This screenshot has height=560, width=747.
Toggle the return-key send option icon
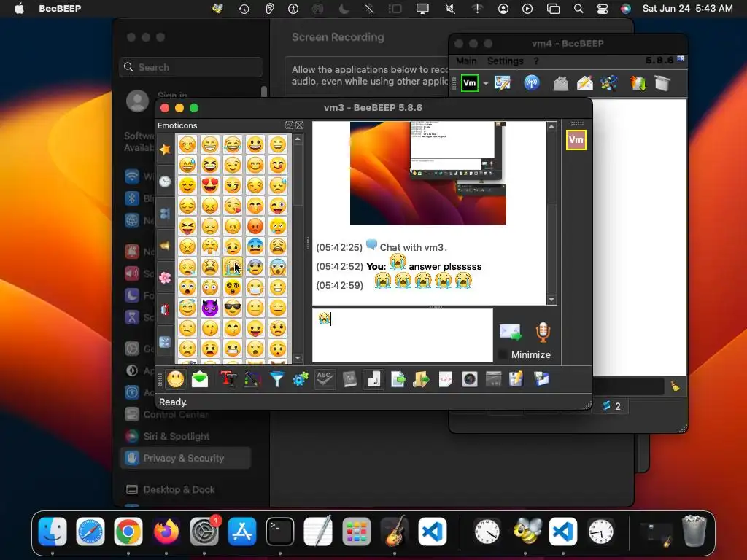pos(373,379)
